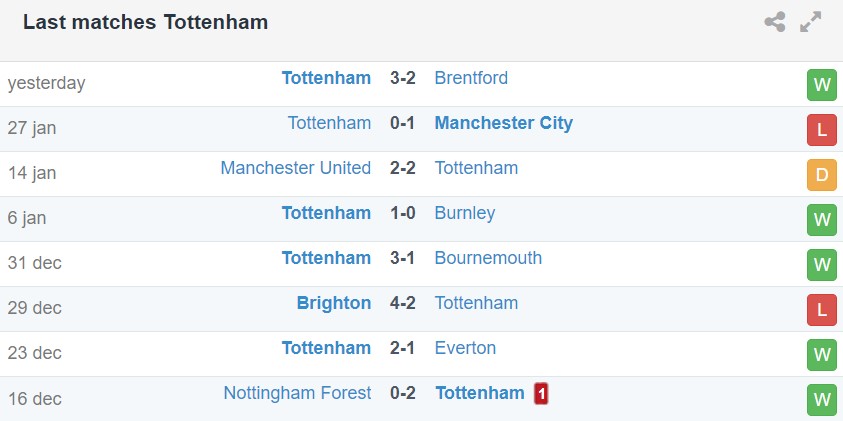Click the expand fullscreen arrows icon

[810, 22]
